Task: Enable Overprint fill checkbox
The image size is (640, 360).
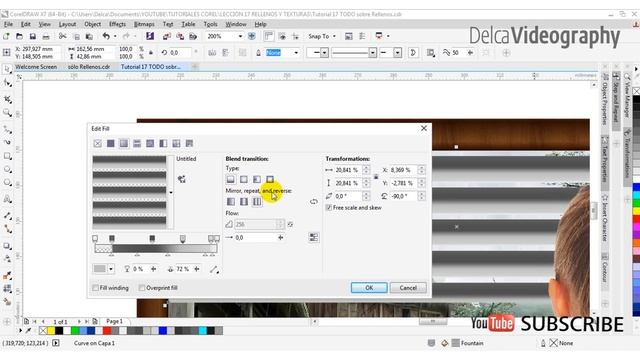Action: pyautogui.click(x=142, y=288)
